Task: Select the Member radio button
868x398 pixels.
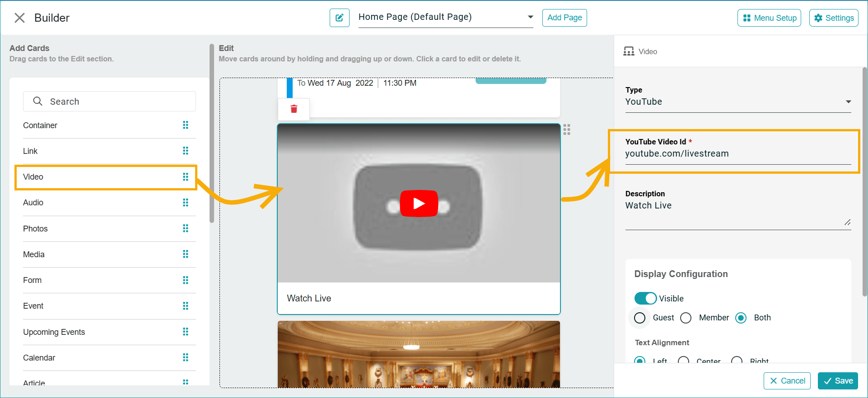Action: [686, 318]
